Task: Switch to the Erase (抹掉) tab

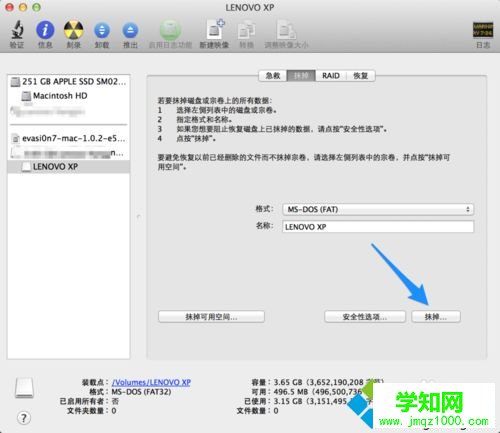Action: (x=301, y=76)
